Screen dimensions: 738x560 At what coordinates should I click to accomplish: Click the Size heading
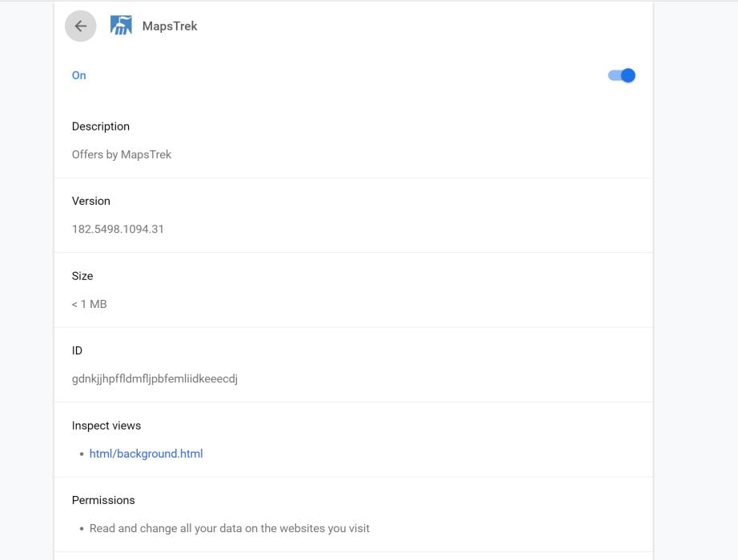point(82,276)
